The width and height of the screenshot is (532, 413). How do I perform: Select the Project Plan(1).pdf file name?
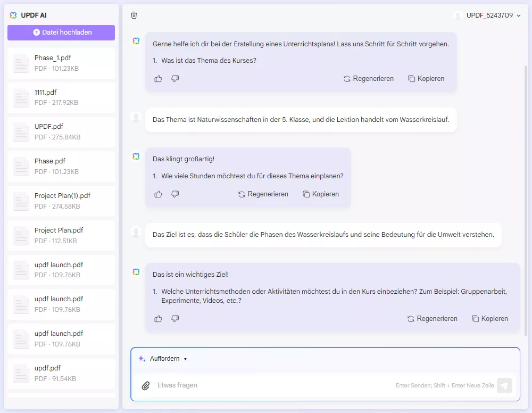(x=62, y=196)
